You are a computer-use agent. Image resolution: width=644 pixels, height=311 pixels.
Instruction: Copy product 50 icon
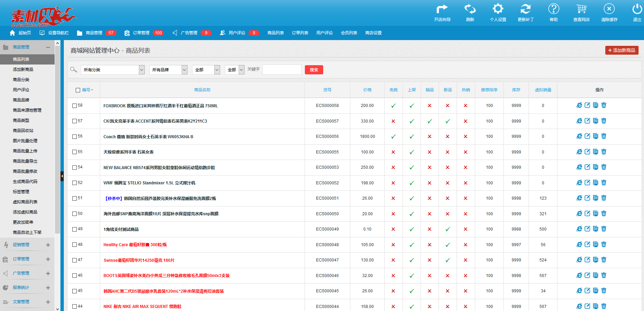[x=595, y=214]
